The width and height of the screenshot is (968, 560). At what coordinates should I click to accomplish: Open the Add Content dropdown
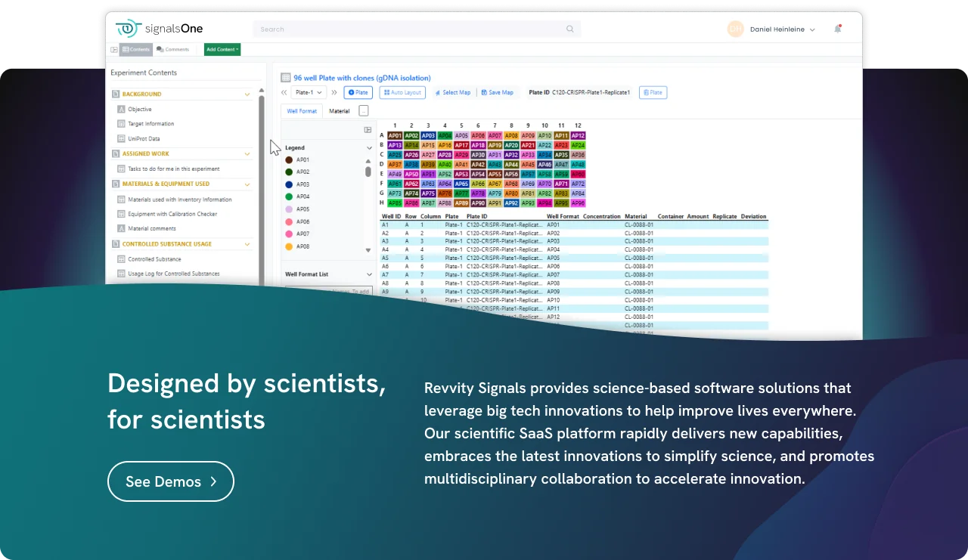(x=222, y=50)
